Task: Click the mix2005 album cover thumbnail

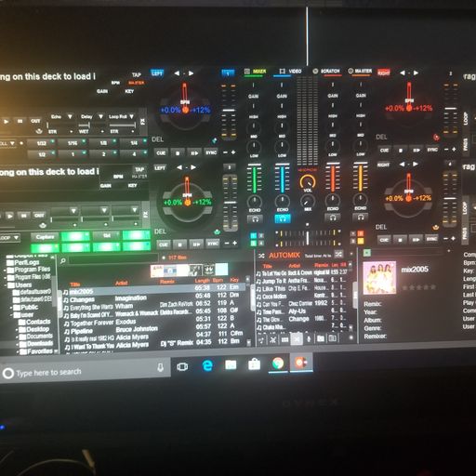Action: [379, 278]
